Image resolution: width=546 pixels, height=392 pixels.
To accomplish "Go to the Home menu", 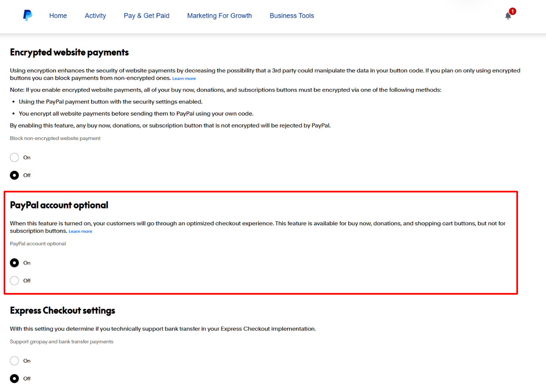I will pos(58,16).
